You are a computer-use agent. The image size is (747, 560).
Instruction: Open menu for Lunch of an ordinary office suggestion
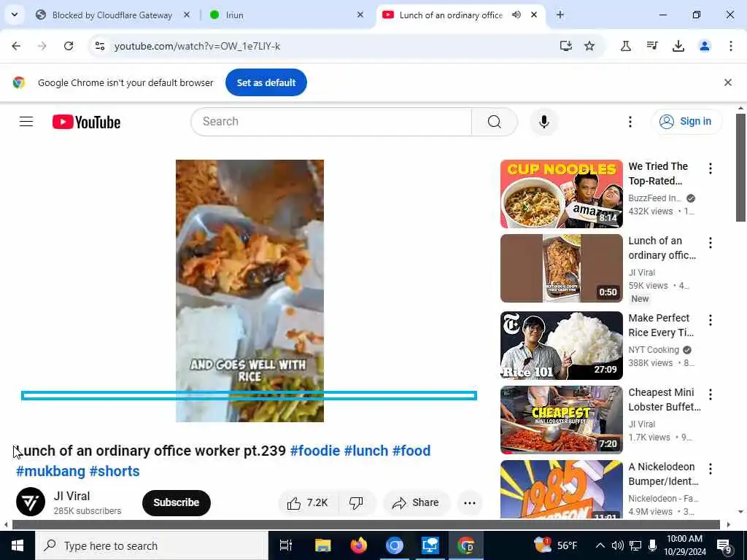coord(711,243)
